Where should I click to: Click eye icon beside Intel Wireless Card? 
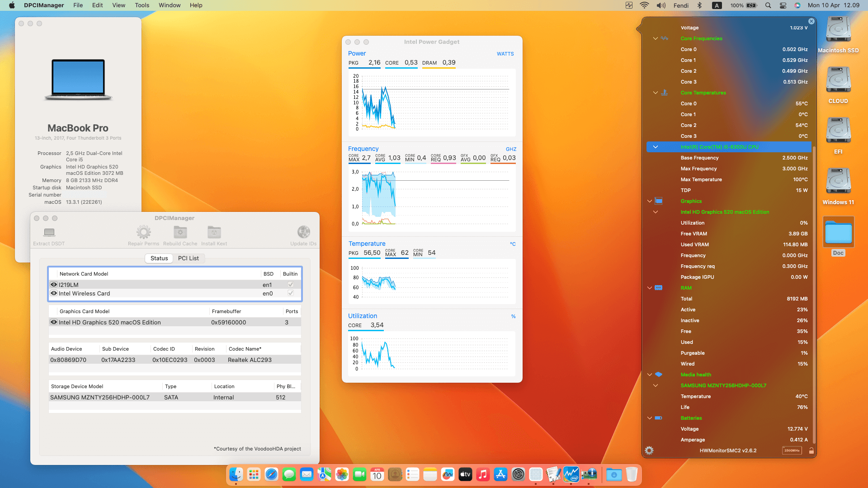tap(54, 293)
